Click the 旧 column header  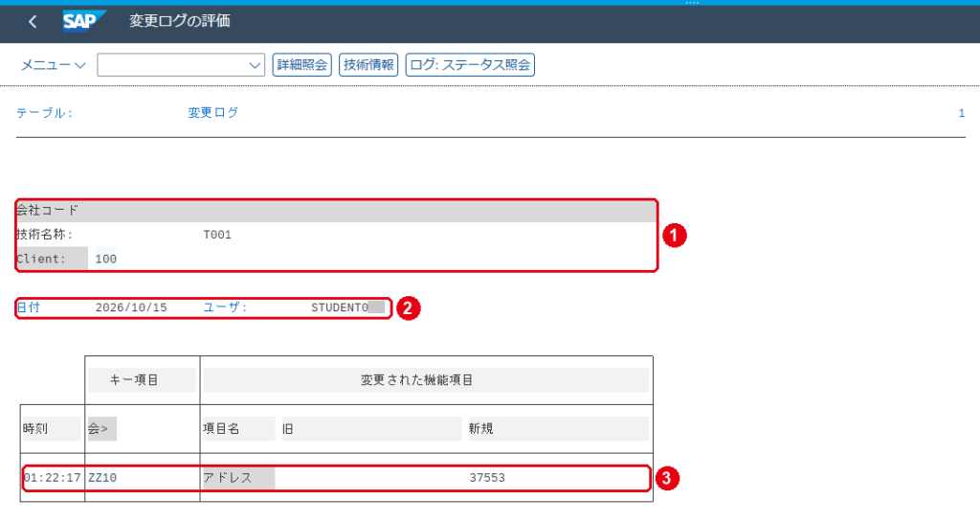(x=372, y=429)
